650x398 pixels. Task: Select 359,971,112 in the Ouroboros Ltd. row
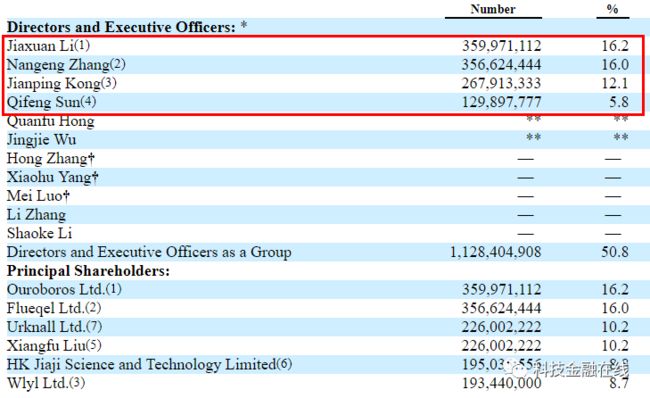point(502,289)
